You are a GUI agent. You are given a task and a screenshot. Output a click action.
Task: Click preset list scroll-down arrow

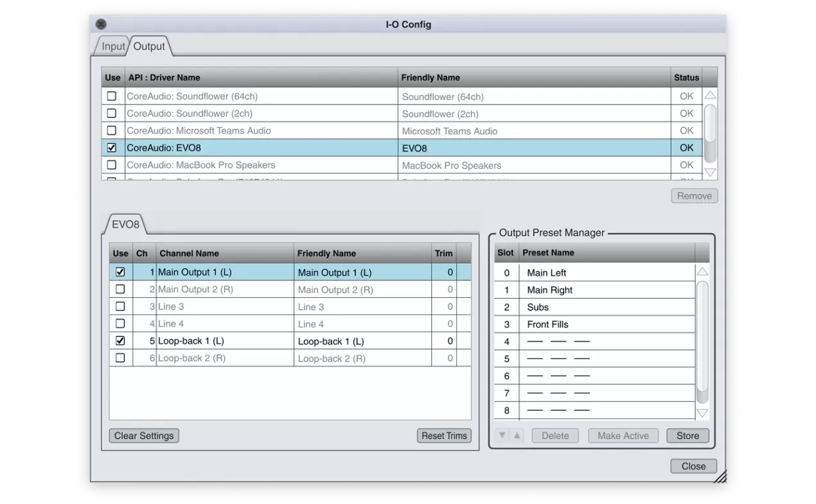(702, 413)
